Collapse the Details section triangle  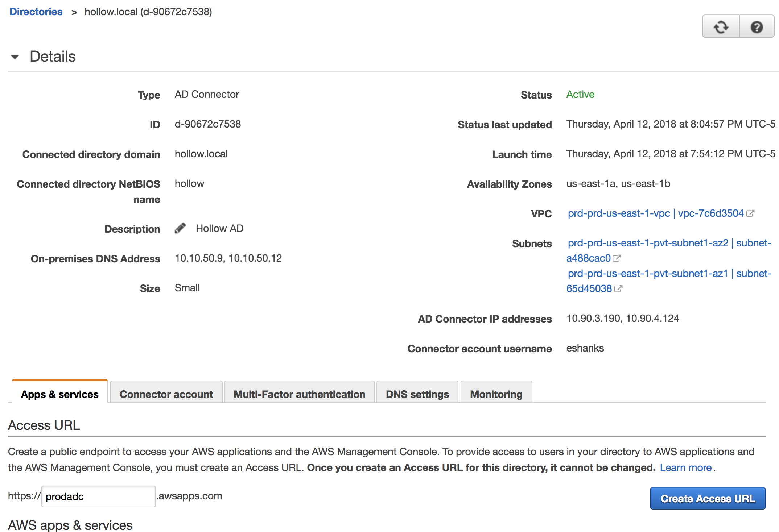pos(15,57)
